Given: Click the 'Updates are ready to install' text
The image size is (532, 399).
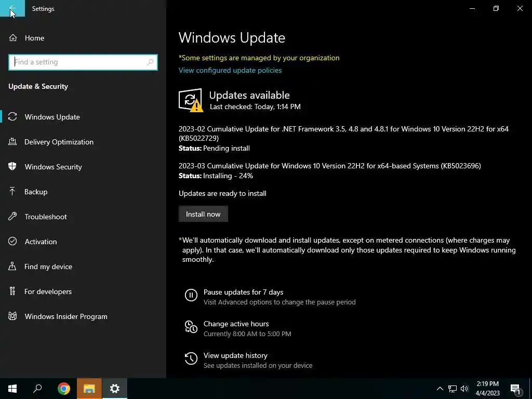Looking at the screenshot, I should pyautogui.click(x=222, y=193).
